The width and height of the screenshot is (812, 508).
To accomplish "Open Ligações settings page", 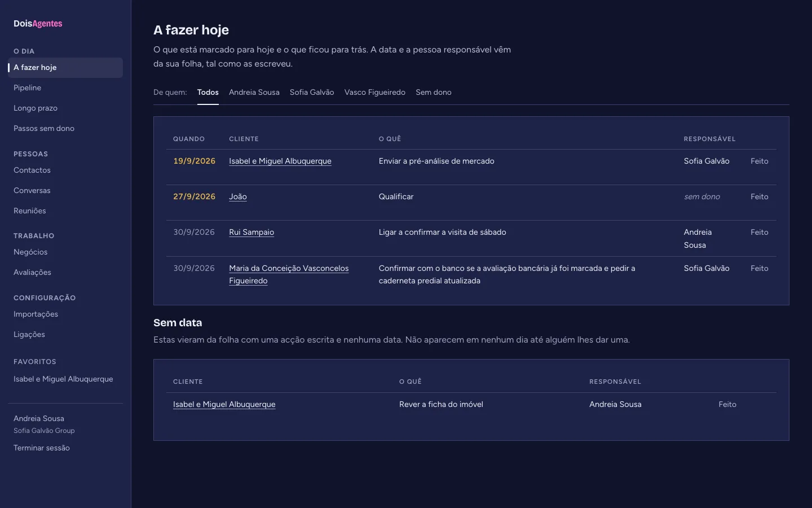I will [x=65, y=335].
